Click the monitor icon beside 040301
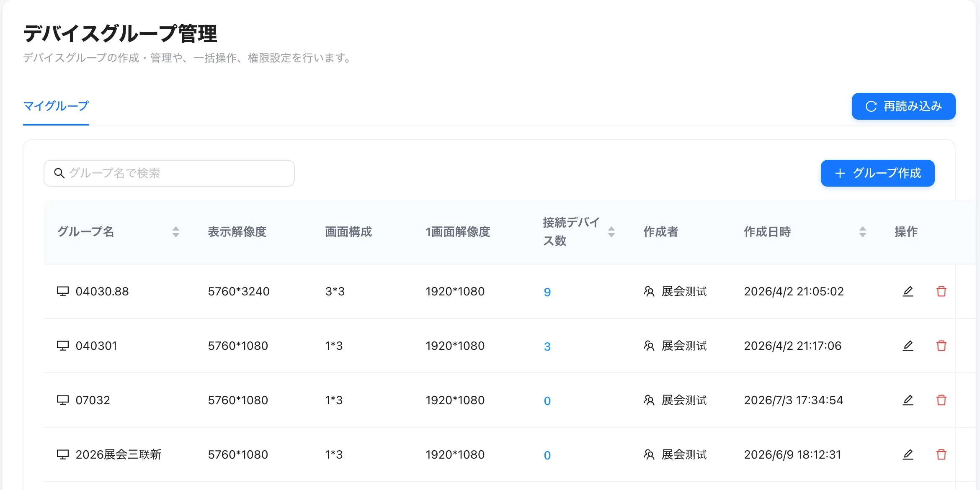Viewport: 980px width, 490px height. (63, 346)
